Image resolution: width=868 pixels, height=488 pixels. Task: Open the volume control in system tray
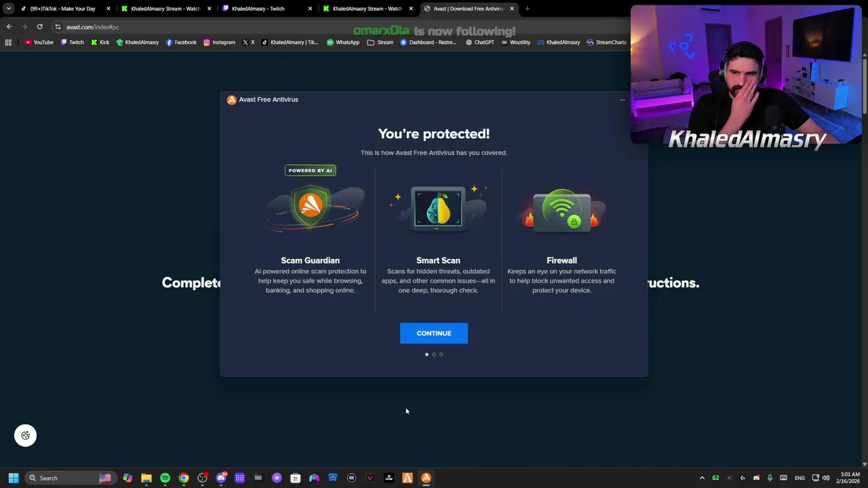coord(826,478)
